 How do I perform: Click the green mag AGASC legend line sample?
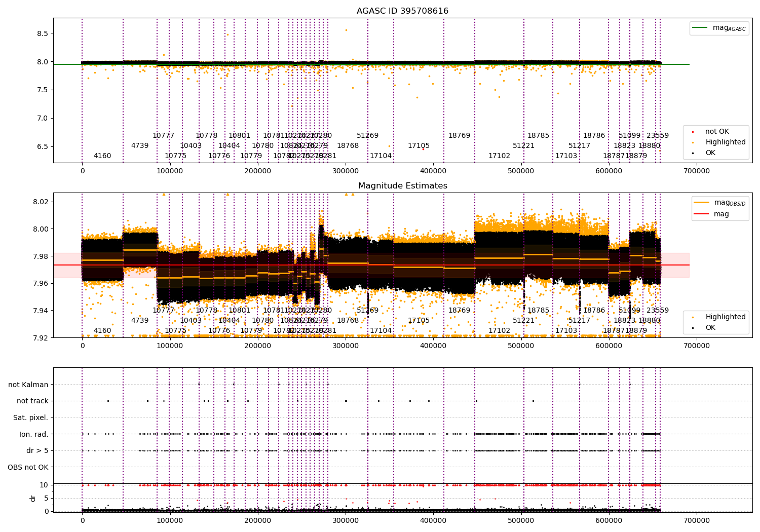click(700, 28)
